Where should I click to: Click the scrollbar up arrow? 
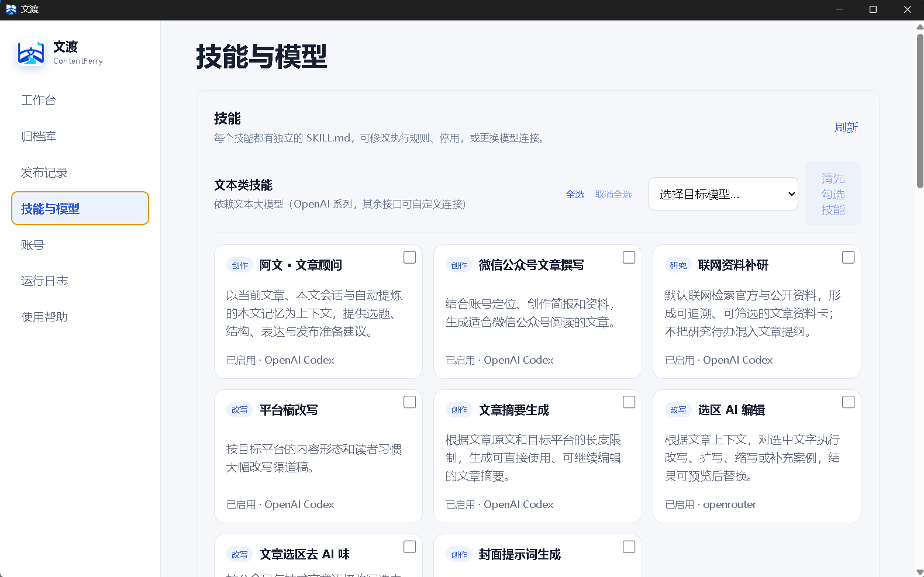pyautogui.click(x=920, y=26)
